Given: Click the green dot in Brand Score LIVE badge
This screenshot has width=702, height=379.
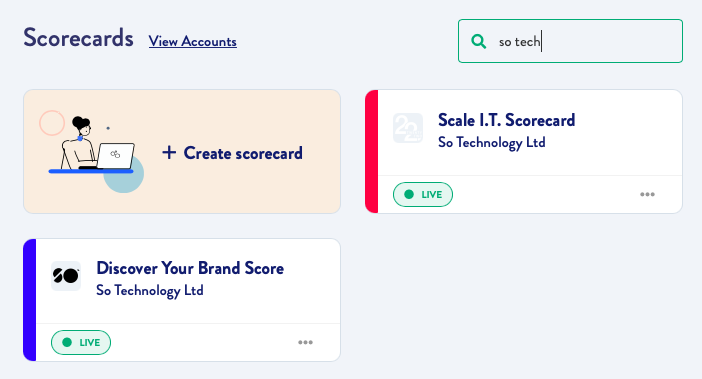Looking at the screenshot, I should [x=67, y=342].
